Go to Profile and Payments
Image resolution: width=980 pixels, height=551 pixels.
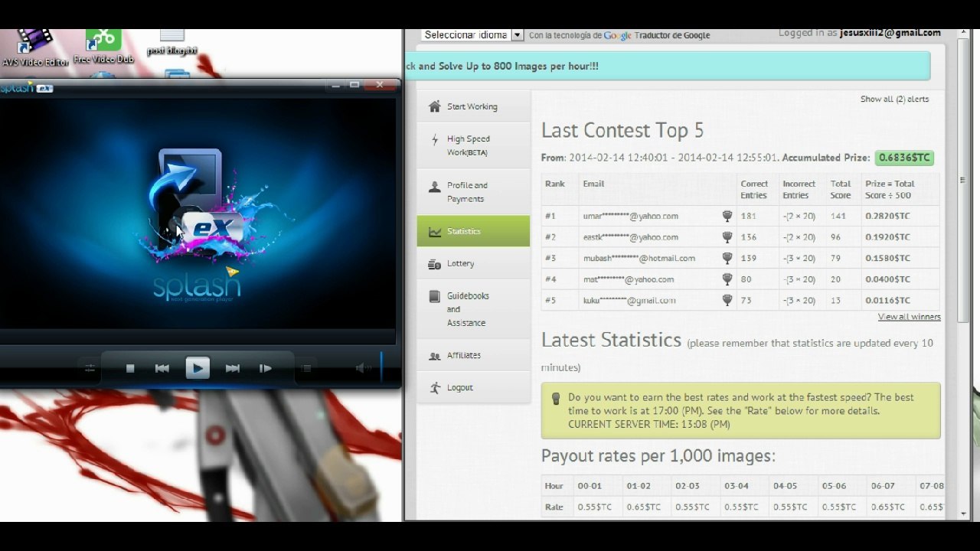coord(473,192)
